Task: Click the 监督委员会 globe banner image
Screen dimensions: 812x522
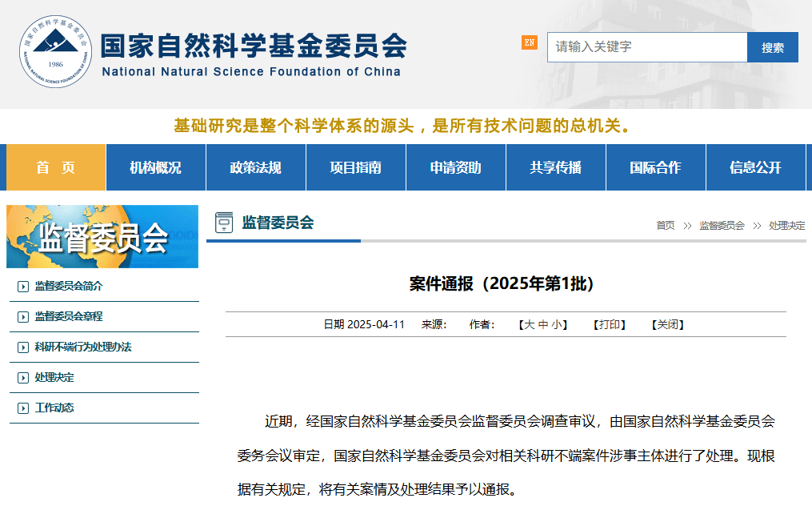Action: coord(102,236)
